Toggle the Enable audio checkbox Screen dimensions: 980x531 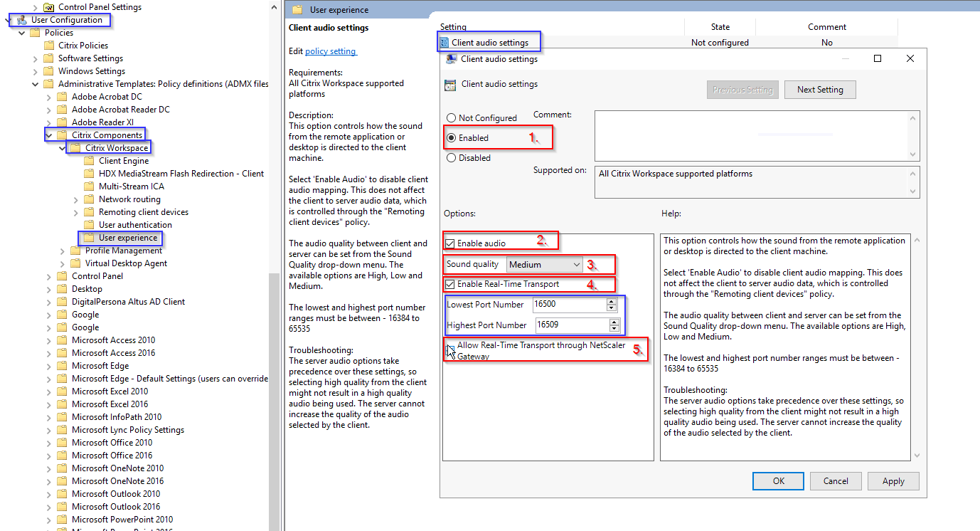point(450,243)
